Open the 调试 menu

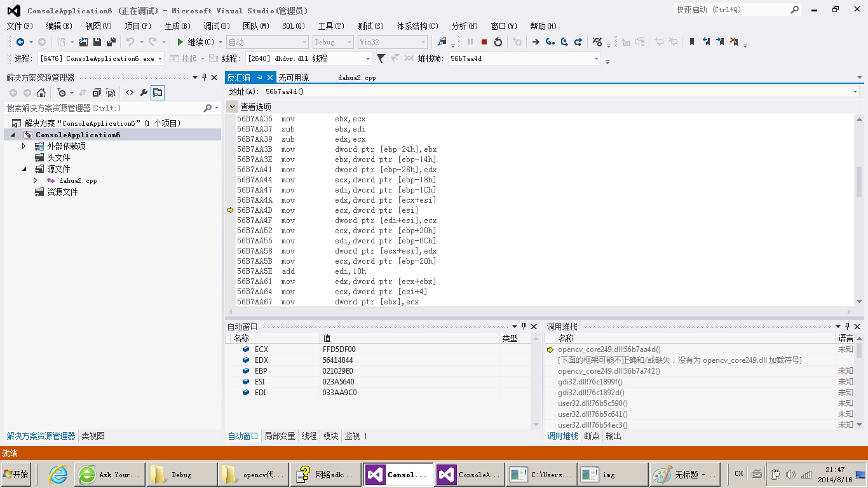(217, 26)
